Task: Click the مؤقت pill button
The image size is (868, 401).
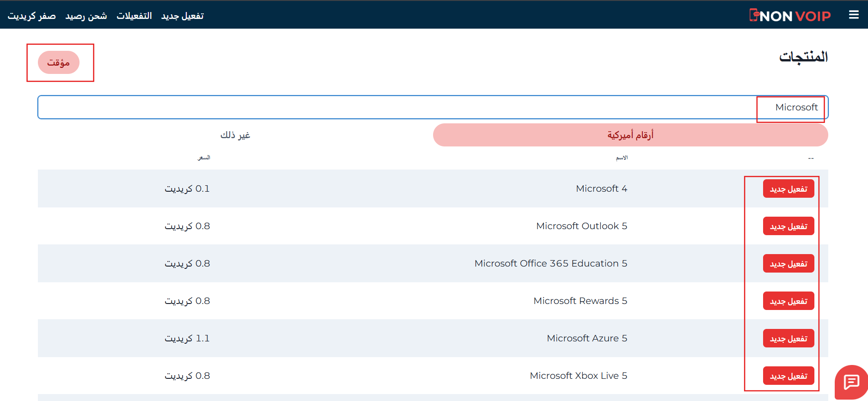Action: coord(59,62)
